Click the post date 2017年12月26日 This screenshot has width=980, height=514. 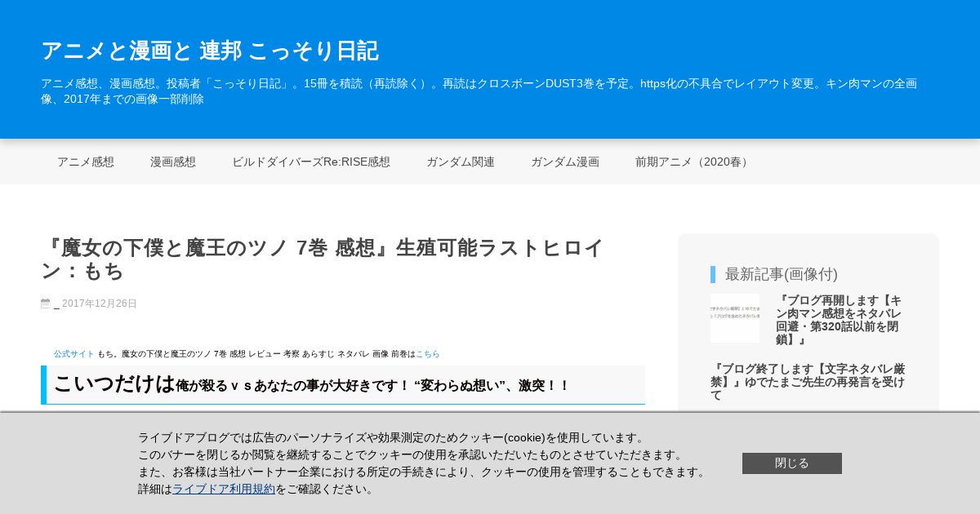[x=100, y=304]
